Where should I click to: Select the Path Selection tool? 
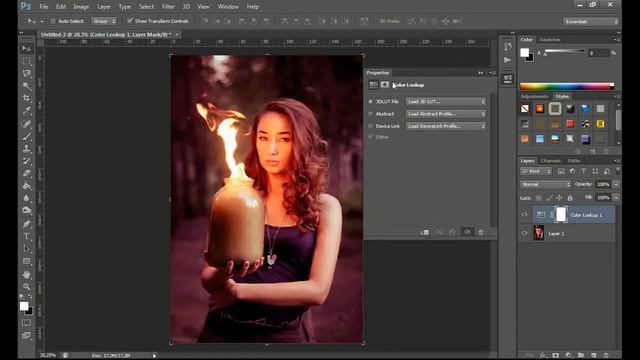pyautogui.click(x=27, y=248)
